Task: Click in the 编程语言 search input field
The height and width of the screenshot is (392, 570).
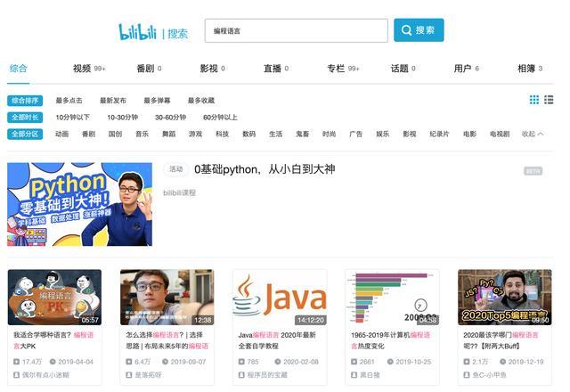Action: pyautogui.click(x=297, y=30)
